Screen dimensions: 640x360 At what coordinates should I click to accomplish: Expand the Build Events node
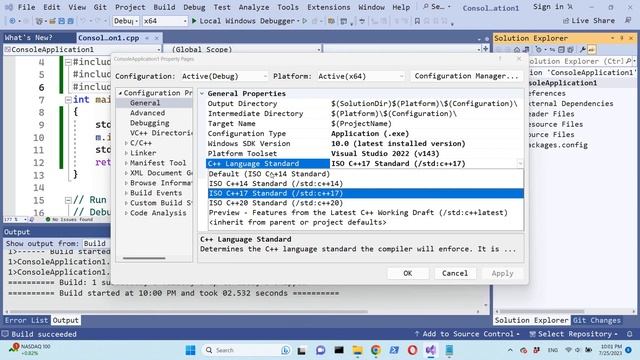127,193
